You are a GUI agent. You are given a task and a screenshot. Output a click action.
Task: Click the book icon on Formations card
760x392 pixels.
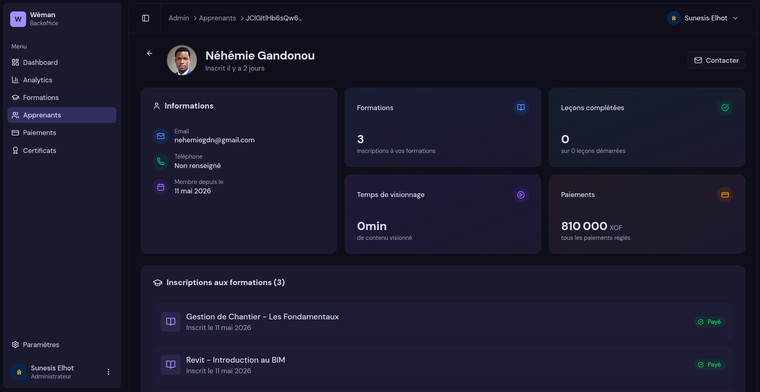(521, 108)
